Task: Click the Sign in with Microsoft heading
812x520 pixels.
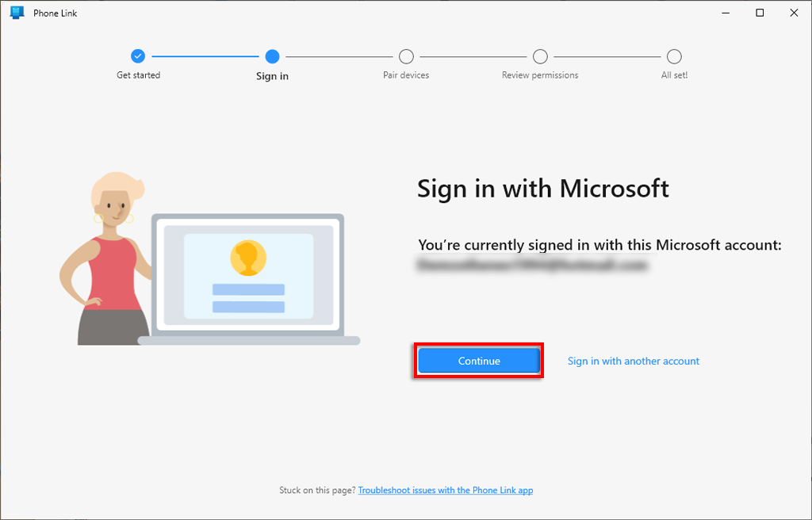Action: coord(543,189)
